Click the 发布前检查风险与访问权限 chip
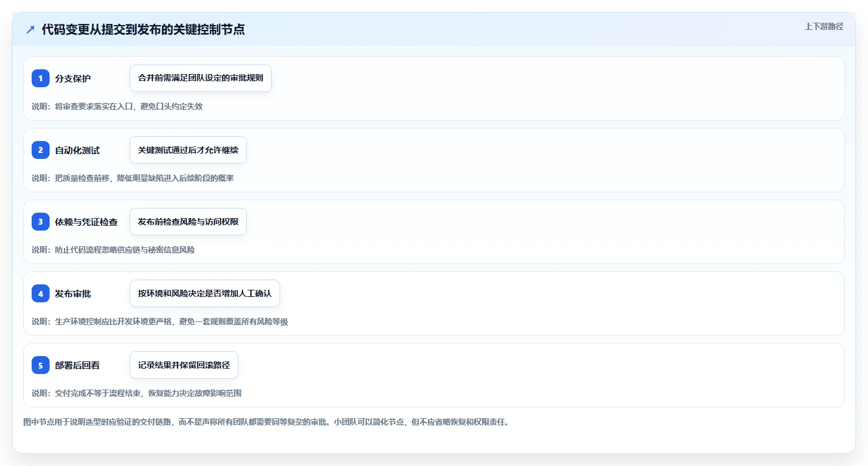Viewport: 868px width, 466px height. pyautogui.click(x=188, y=222)
